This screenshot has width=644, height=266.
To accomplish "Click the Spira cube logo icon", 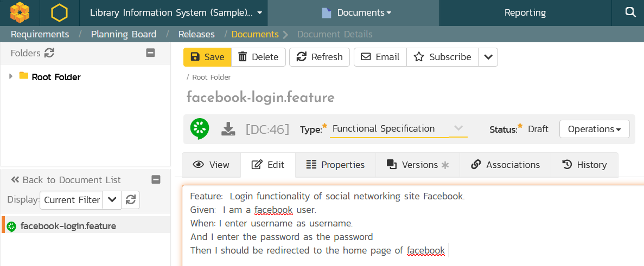I will pyautogui.click(x=20, y=12).
